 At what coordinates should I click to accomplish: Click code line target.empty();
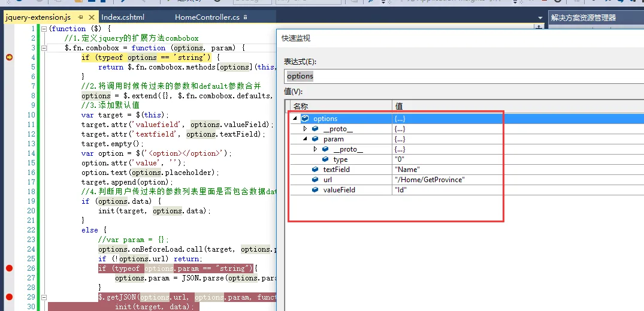click(x=113, y=144)
